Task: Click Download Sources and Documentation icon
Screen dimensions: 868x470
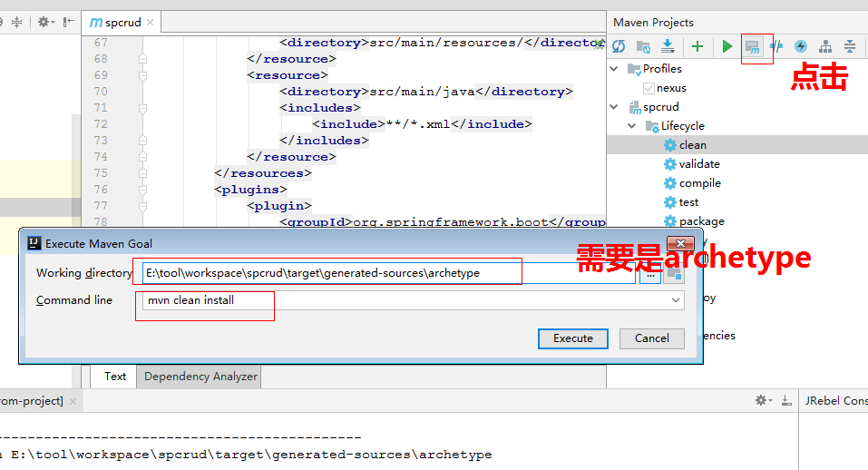Action: (668, 46)
